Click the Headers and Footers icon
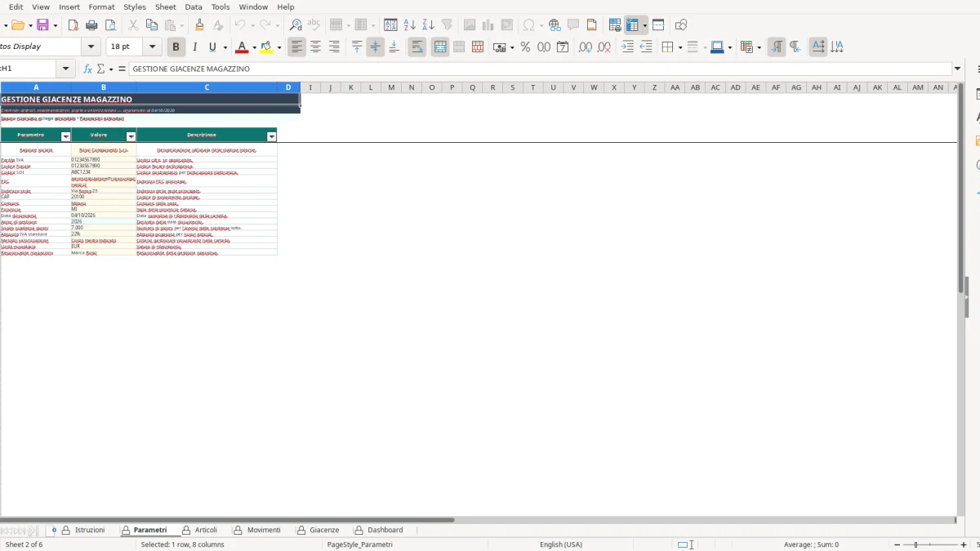This screenshot has height=551, width=980. point(592,25)
